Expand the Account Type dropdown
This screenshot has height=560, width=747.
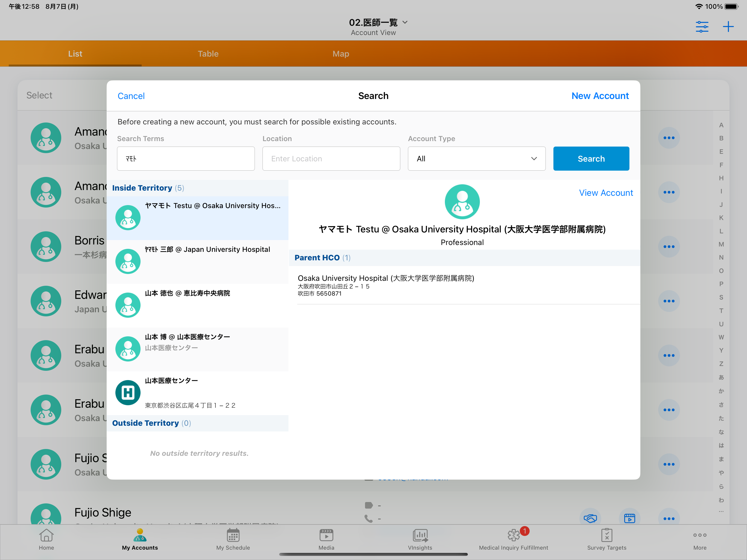tap(477, 159)
